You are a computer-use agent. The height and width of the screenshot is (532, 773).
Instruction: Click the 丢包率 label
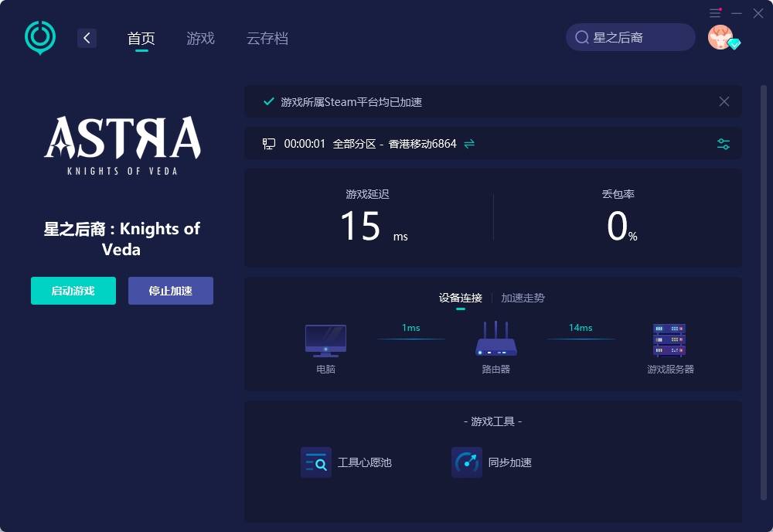618,194
